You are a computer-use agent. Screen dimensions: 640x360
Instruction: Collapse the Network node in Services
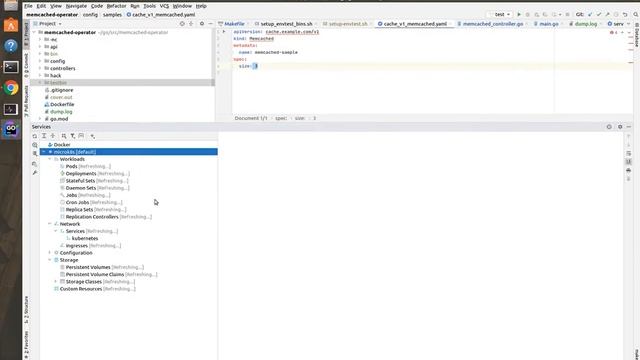tap(50, 224)
